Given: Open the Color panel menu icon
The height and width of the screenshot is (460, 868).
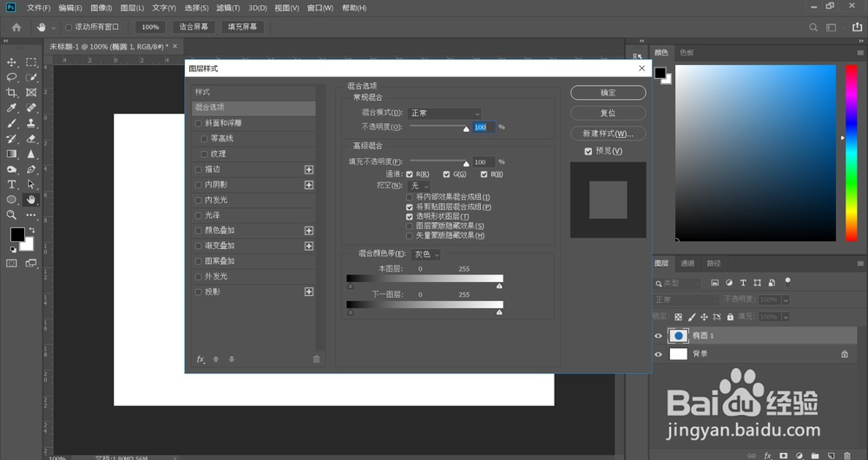Looking at the screenshot, I should pyautogui.click(x=860, y=53).
